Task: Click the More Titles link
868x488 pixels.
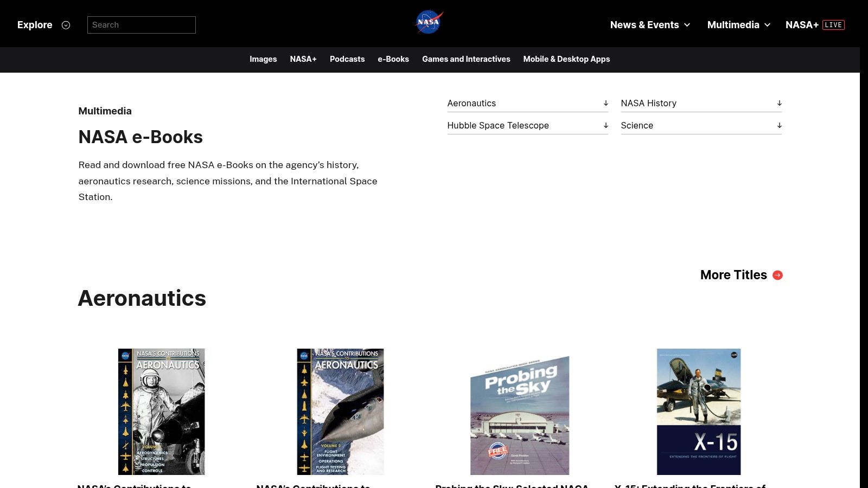Action: tap(733, 275)
